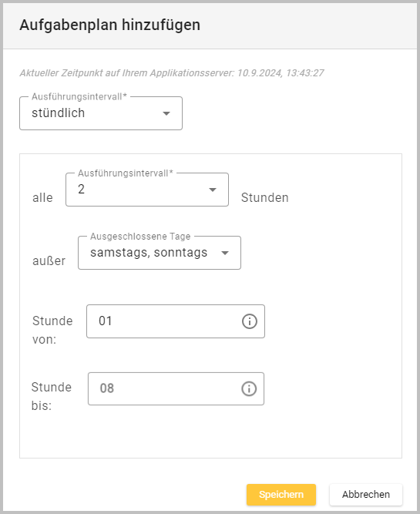The image size is (420, 514).
Task: Click the Stunde von input containing 01
Action: pyautogui.click(x=176, y=321)
